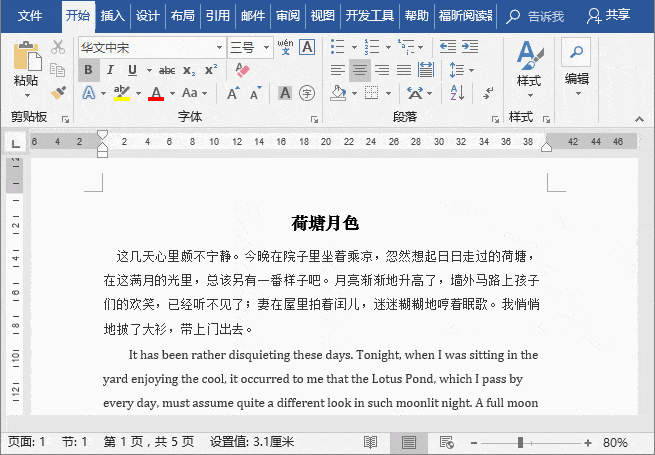Expand the font size 三号 dropdown
This screenshot has height=455, width=655.
(x=267, y=47)
